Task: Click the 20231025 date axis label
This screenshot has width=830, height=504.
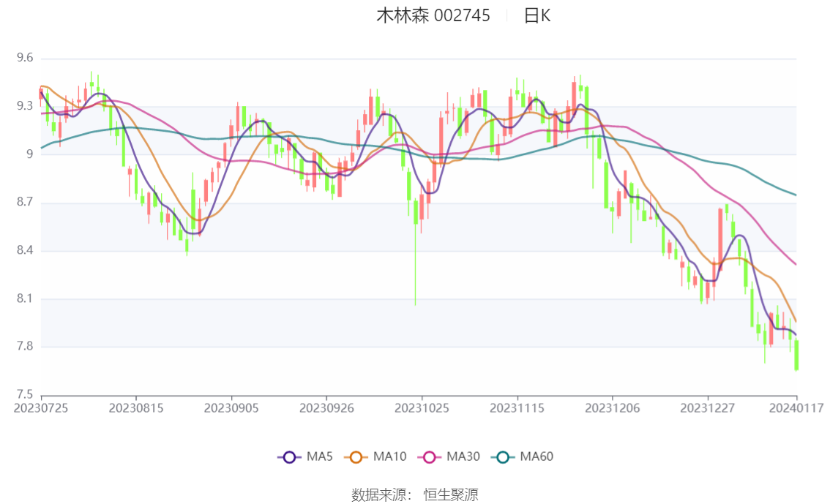Action: pyautogui.click(x=422, y=408)
